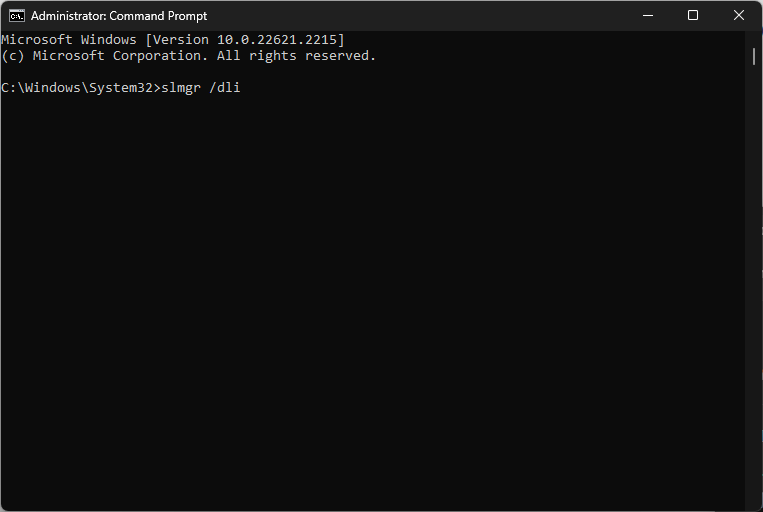Place cursor right after "/dli"

(x=241, y=88)
